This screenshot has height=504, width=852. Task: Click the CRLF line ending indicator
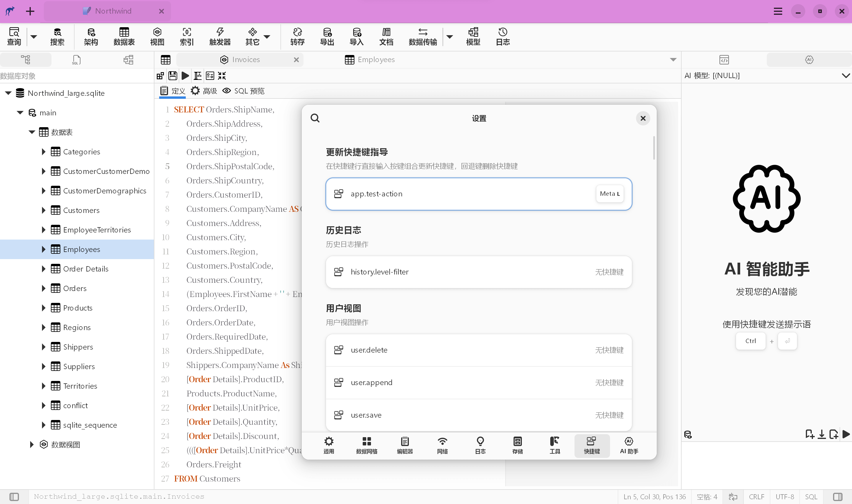click(756, 497)
